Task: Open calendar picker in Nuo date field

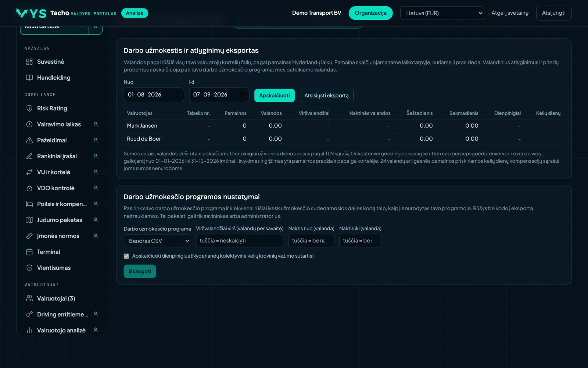Action: (x=177, y=95)
